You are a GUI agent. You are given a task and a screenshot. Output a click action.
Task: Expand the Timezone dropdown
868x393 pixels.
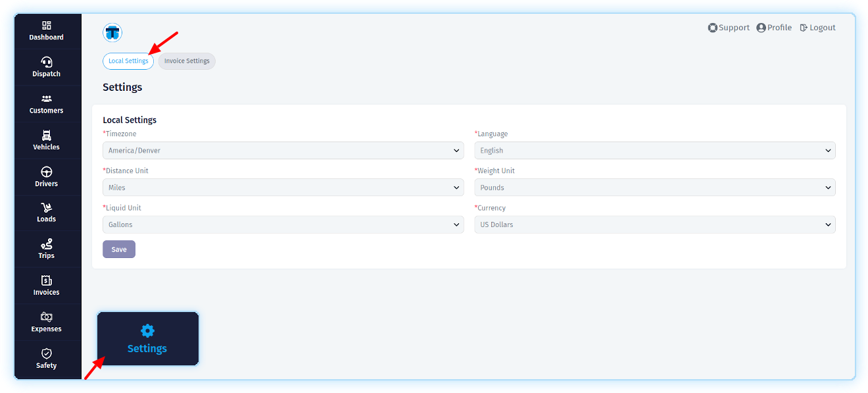coord(283,151)
